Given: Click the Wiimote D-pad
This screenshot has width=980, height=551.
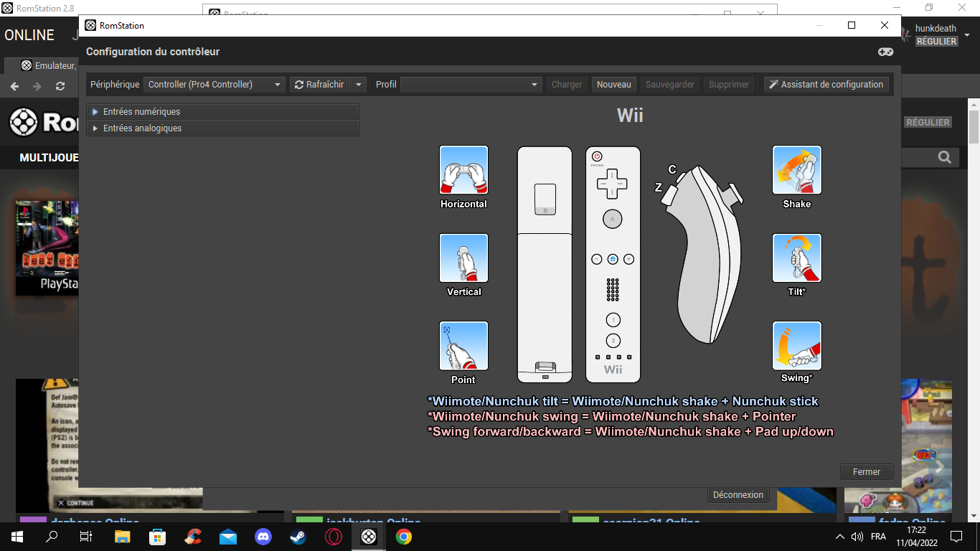Looking at the screenshot, I should (x=613, y=184).
